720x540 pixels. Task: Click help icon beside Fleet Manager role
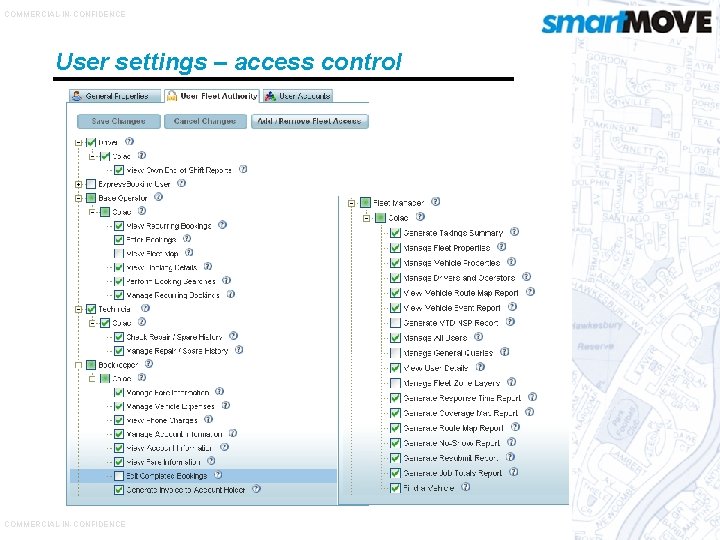(435, 202)
